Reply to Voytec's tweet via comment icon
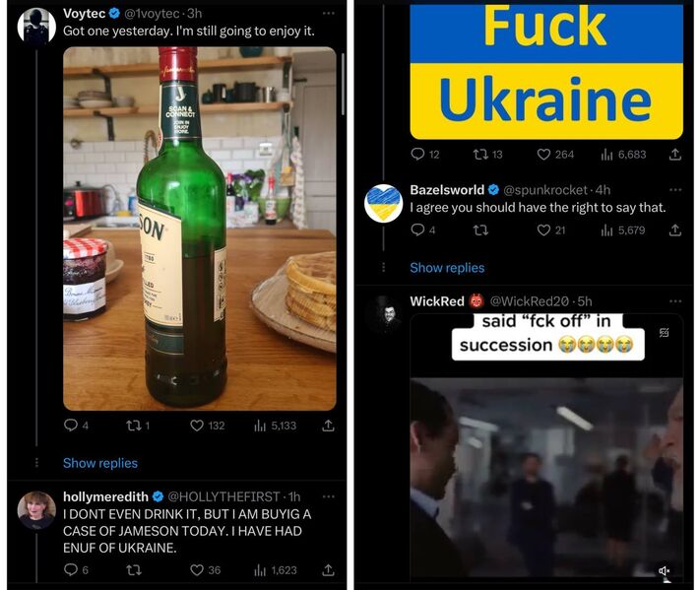This screenshot has width=700, height=590. 71,426
